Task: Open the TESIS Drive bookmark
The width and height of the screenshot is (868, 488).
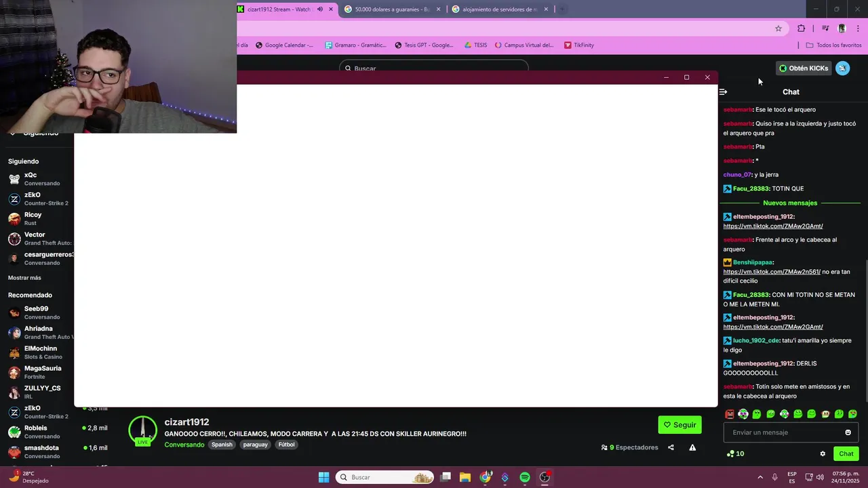Action: [475, 45]
